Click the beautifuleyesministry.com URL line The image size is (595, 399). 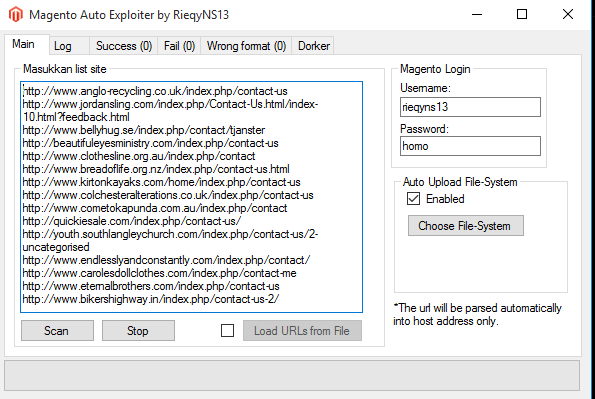point(150,143)
